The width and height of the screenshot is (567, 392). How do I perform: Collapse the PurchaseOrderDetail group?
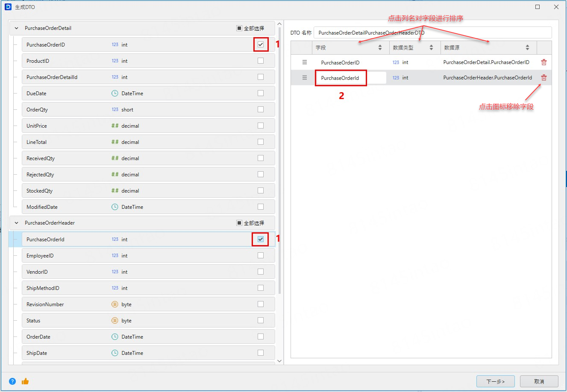[x=17, y=28]
